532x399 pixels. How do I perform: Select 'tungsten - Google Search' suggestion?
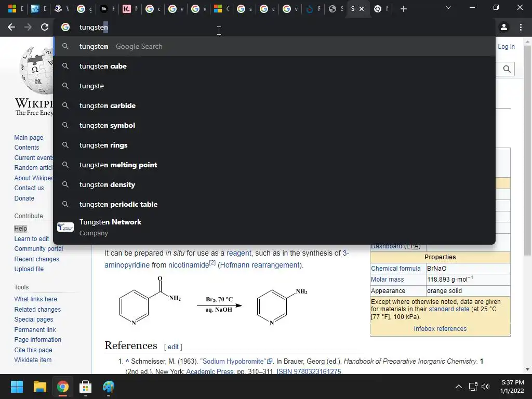(x=274, y=46)
